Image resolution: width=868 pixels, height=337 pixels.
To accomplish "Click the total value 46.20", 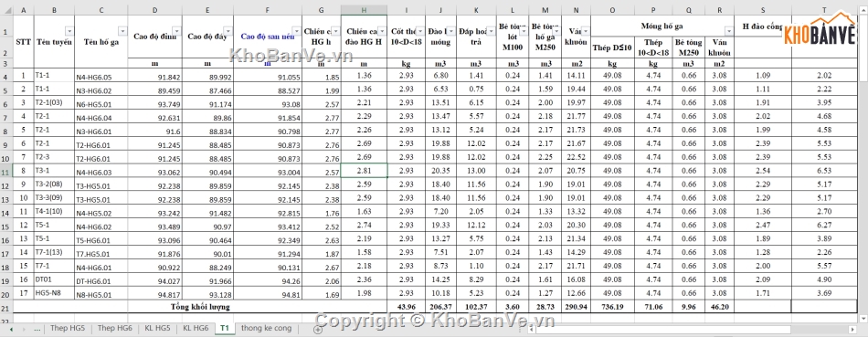I will [x=719, y=307].
